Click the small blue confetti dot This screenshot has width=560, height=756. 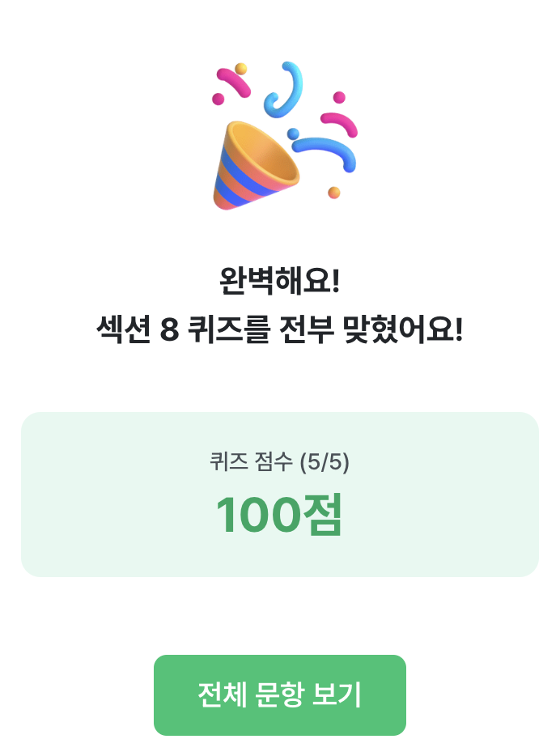point(293,134)
